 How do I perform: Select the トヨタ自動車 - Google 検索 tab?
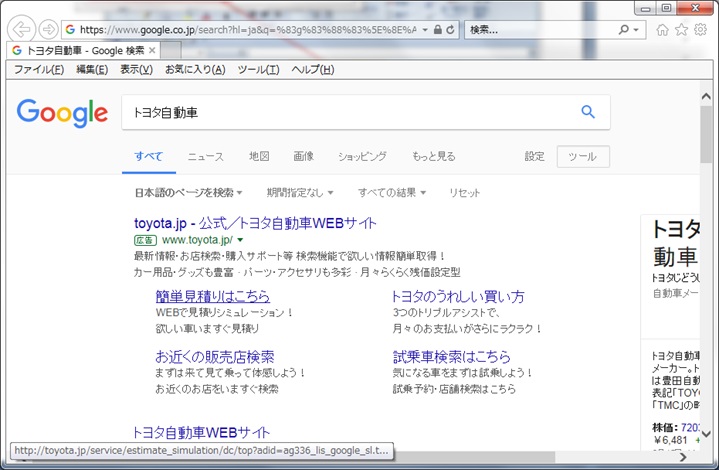pos(83,50)
